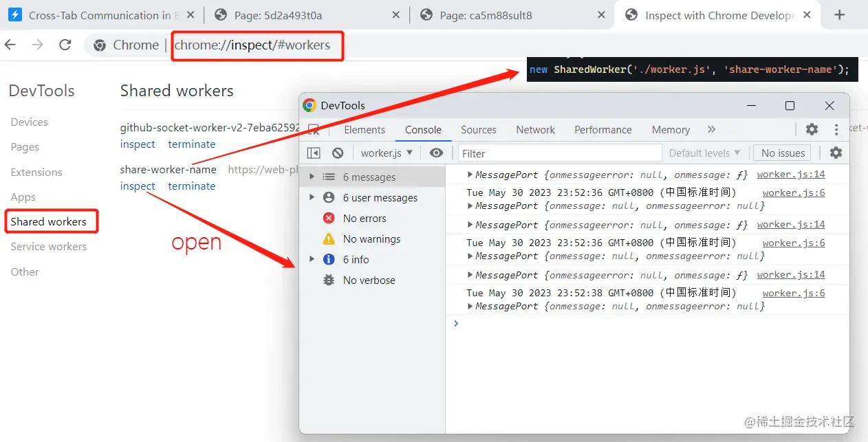The image size is (868, 442).
Task: Open Service workers in the sidebar
Action: 48,246
